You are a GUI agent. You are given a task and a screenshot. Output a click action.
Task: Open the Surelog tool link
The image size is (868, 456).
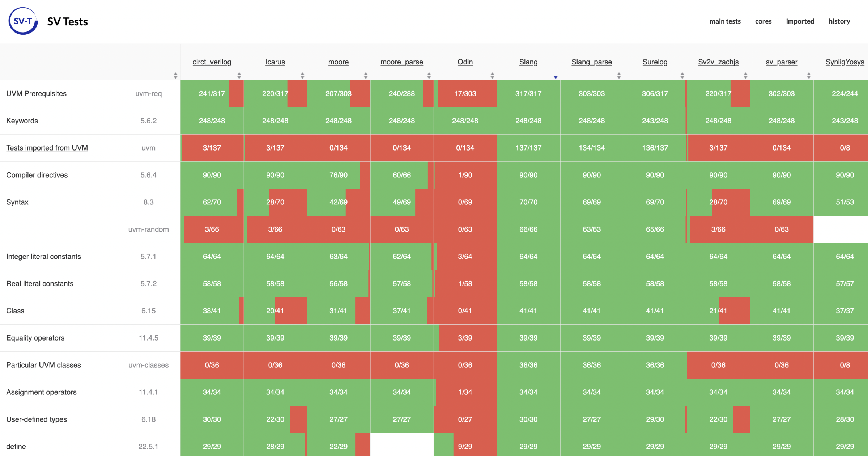point(655,62)
